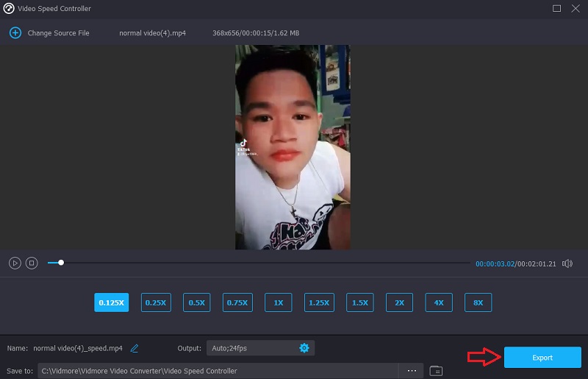Image resolution: width=588 pixels, height=379 pixels.
Task: Mute the video volume speaker icon
Action: [x=567, y=263]
